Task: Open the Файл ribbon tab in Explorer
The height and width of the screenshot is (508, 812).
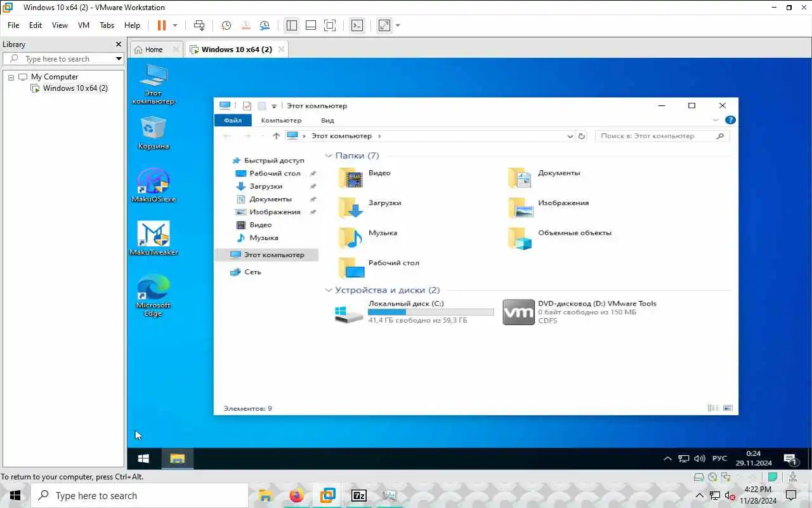Action: coord(233,120)
